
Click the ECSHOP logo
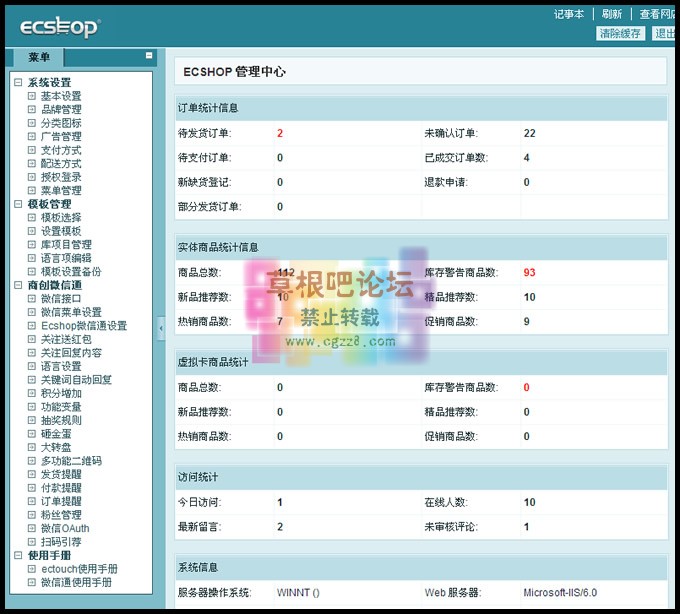(x=60, y=28)
